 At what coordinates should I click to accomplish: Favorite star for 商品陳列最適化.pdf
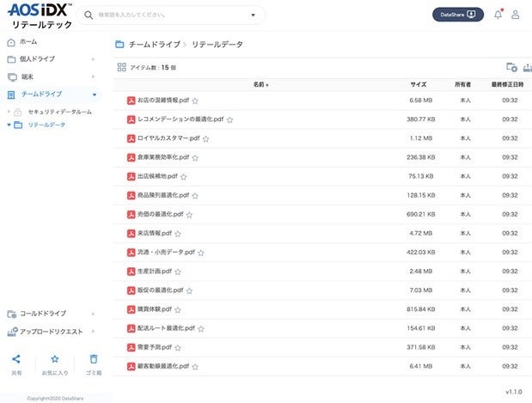point(195,196)
